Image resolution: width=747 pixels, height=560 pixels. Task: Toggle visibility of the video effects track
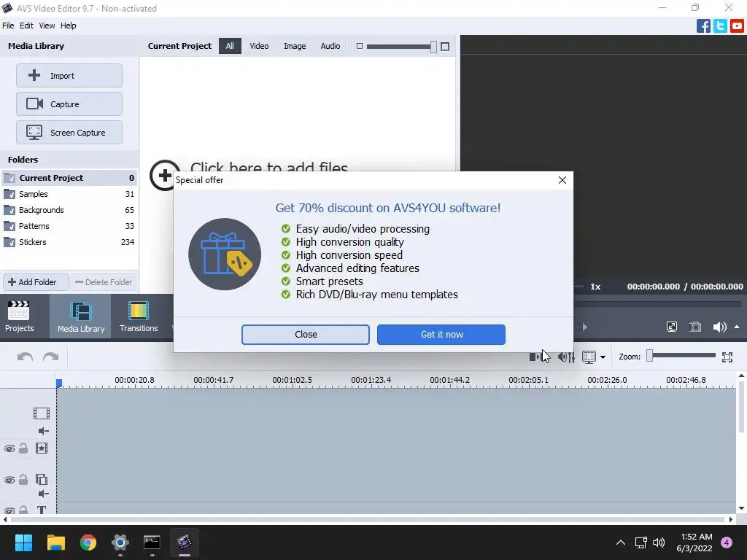9,448
